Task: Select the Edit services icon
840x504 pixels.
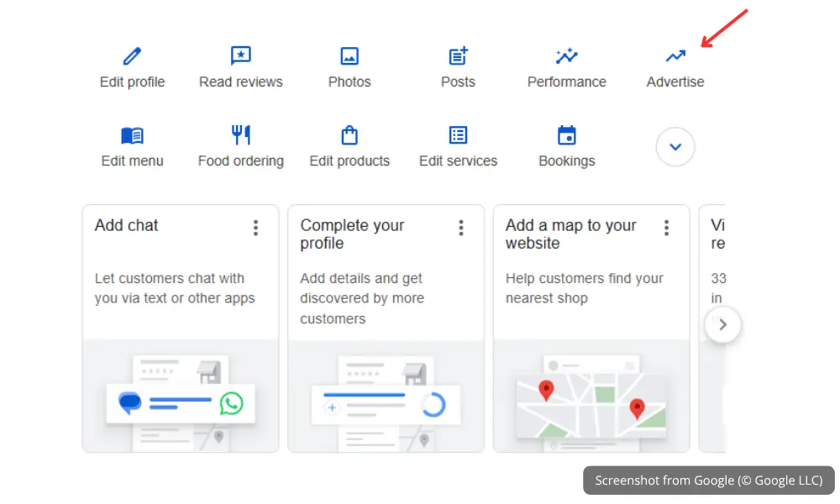Action: 458,134
